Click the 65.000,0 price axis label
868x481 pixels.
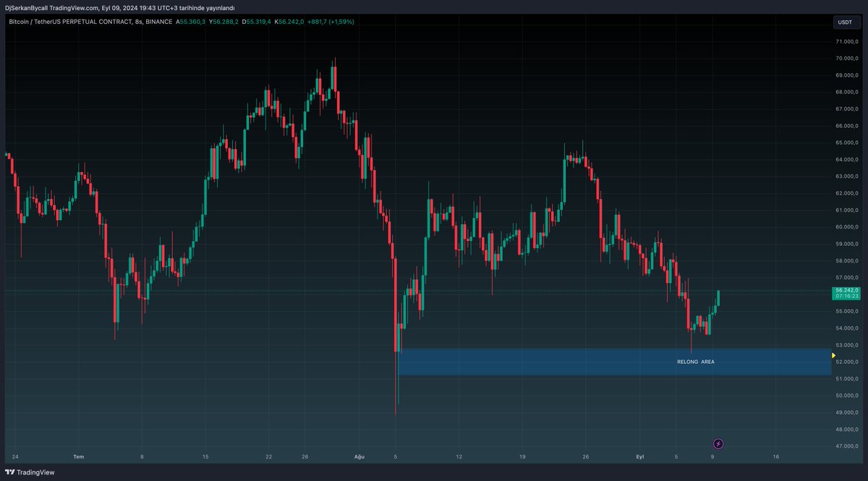point(846,142)
